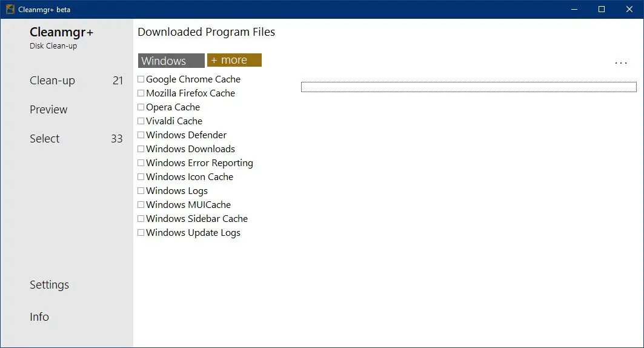Open the Select section in sidebar
This screenshot has width=644, height=348.
pyautogui.click(x=44, y=138)
